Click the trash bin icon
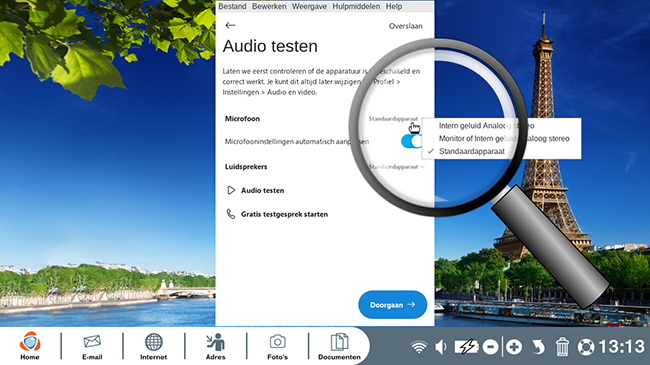650x365 pixels. [562, 346]
